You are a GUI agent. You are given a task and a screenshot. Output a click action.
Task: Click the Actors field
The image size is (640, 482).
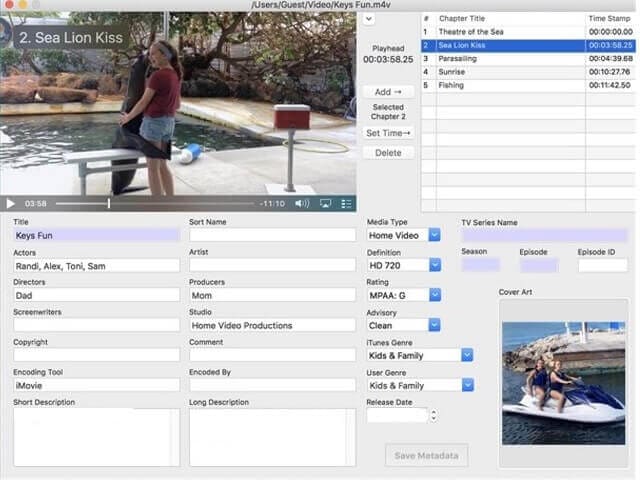tap(96, 266)
